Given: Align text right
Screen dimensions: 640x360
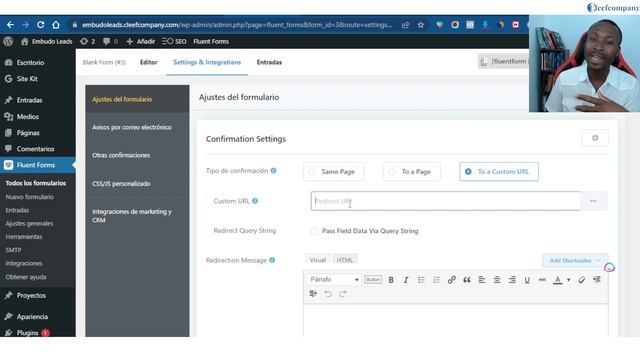Looking at the screenshot, I should [x=512, y=280].
